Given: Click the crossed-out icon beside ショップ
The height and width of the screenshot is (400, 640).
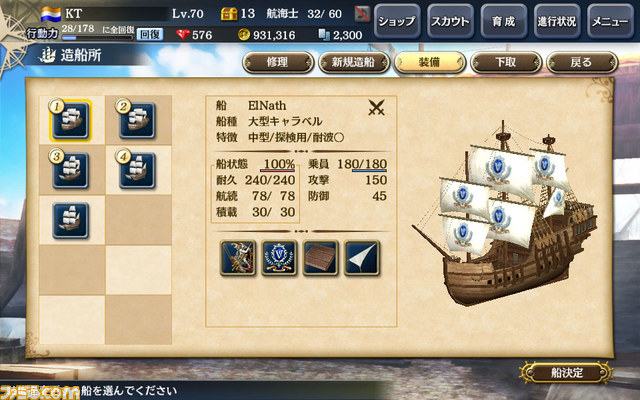Looking at the screenshot, I should click(362, 14).
